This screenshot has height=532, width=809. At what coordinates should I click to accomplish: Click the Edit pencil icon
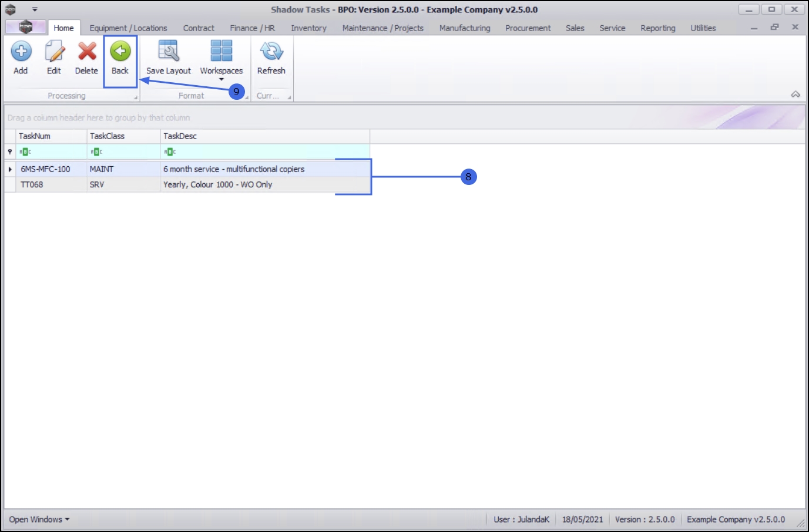[54, 52]
